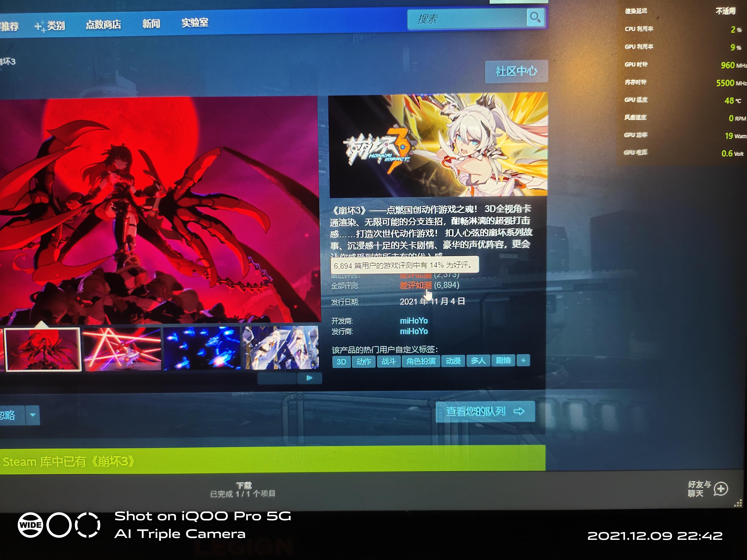Click the 崩坏3 game header image
747x560 pixels.
(438, 145)
